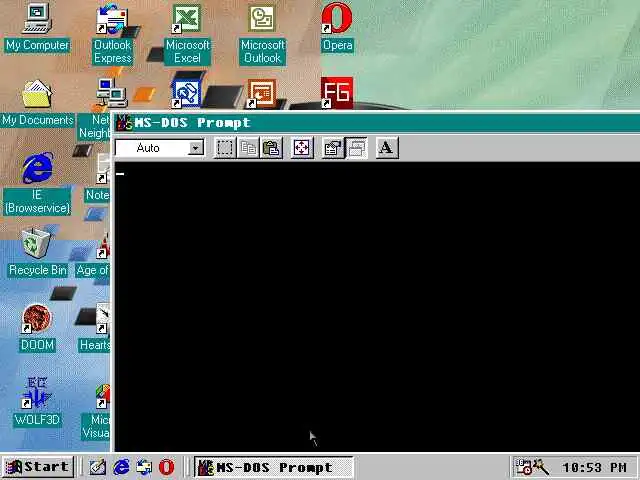Screen dimensions: 640x480
Task: Click the Paste toolbar button in MS-DOS Prompt
Action: (x=271, y=148)
